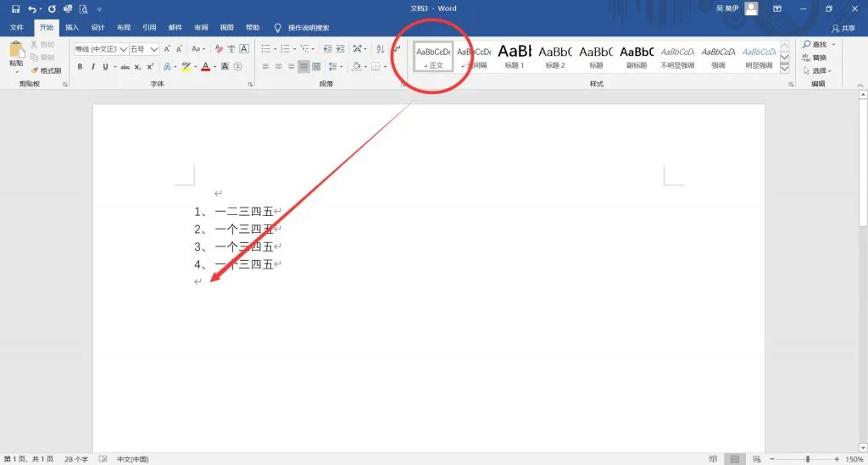Apply character border icon

point(244,49)
